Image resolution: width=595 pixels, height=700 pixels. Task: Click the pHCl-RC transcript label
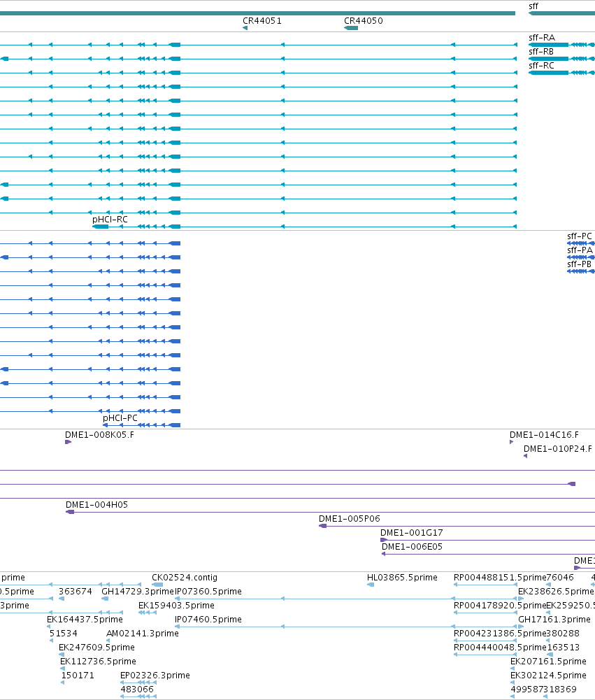click(x=110, y=220)
